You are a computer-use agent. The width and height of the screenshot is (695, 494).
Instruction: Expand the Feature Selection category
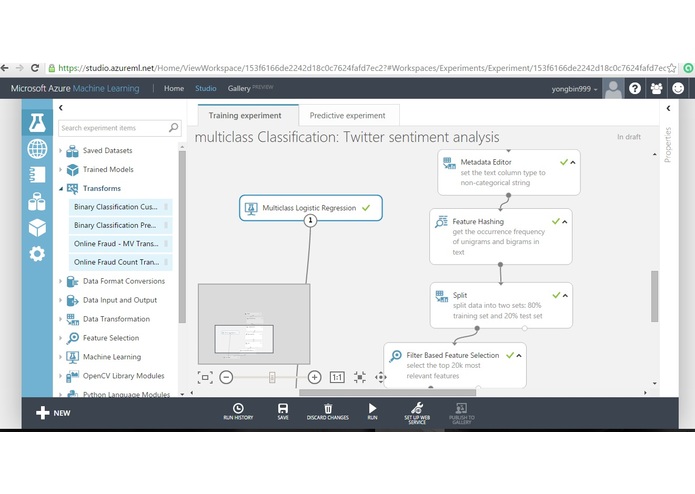(61, 338)
